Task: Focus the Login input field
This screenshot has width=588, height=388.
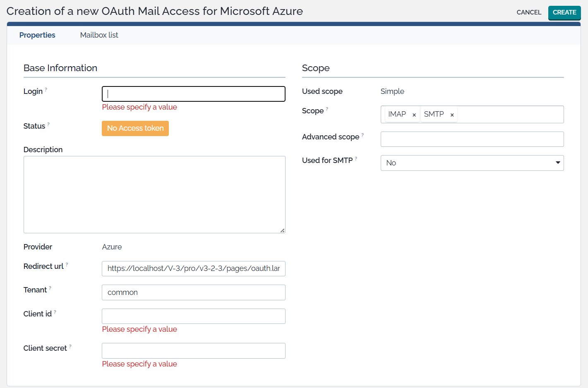Action: [194, 94]
